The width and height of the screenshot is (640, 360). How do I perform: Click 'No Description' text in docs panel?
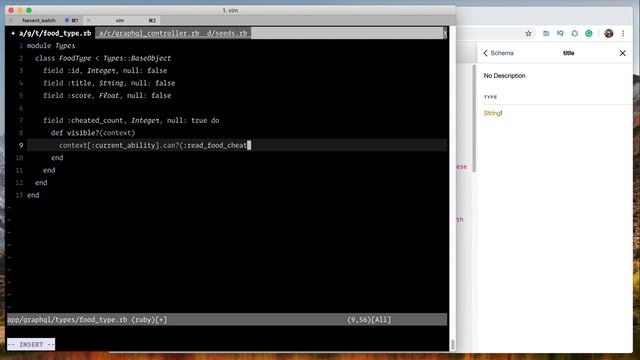[x=504, y=76]
